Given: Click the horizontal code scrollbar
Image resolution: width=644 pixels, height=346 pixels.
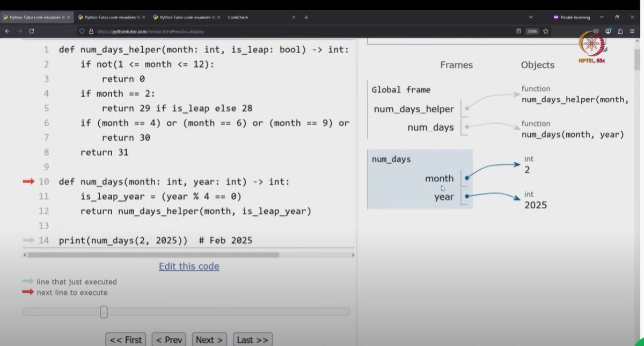Looking at the screenshot, I should 153,255.
